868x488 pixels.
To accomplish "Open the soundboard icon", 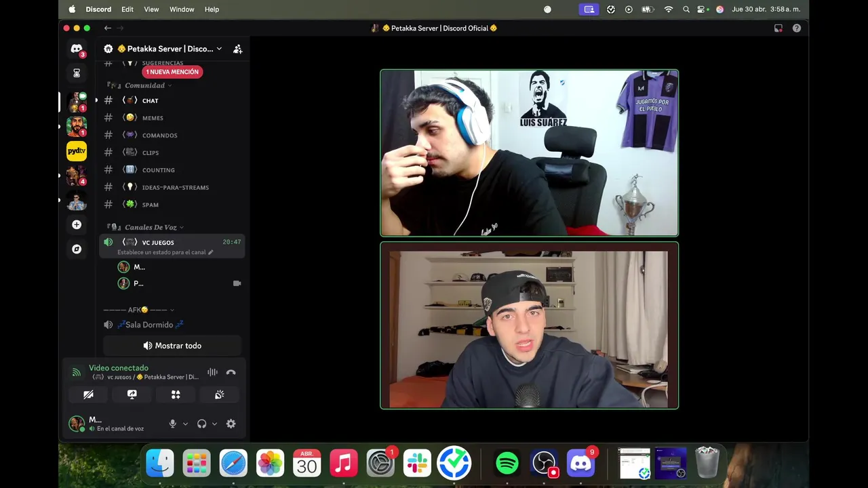I will point(220,394).
